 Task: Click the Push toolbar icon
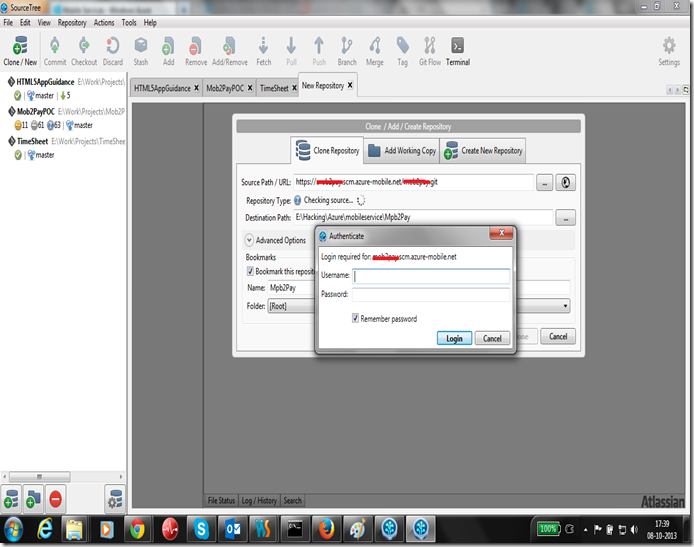pos(319,50)
